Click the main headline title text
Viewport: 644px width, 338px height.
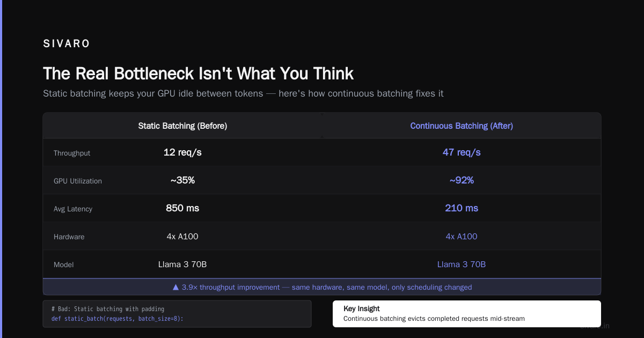[x=198, y=74]
